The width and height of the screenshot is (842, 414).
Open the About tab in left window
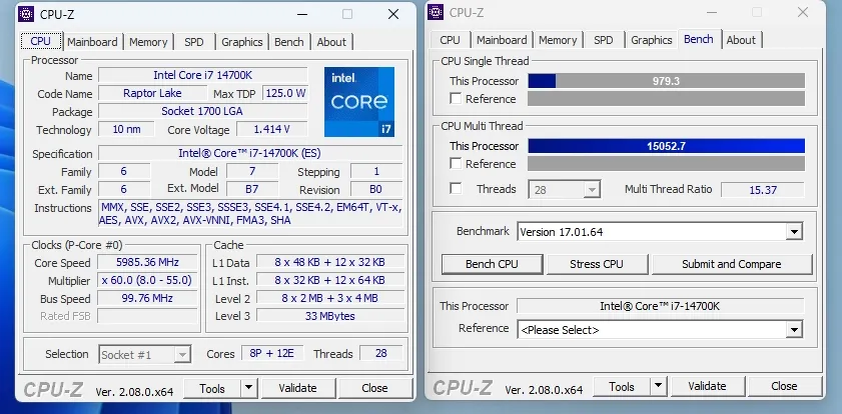click(x=331, y=42)
